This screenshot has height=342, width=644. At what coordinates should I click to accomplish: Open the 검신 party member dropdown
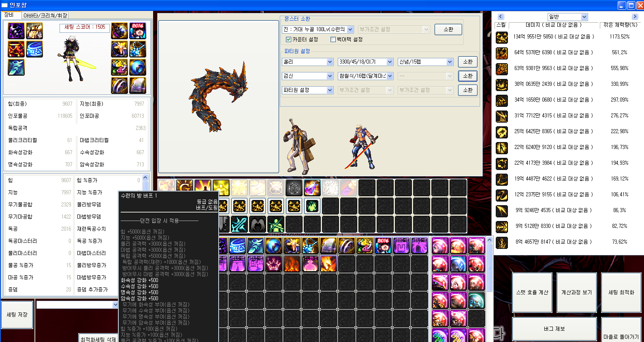coord(308,76)
